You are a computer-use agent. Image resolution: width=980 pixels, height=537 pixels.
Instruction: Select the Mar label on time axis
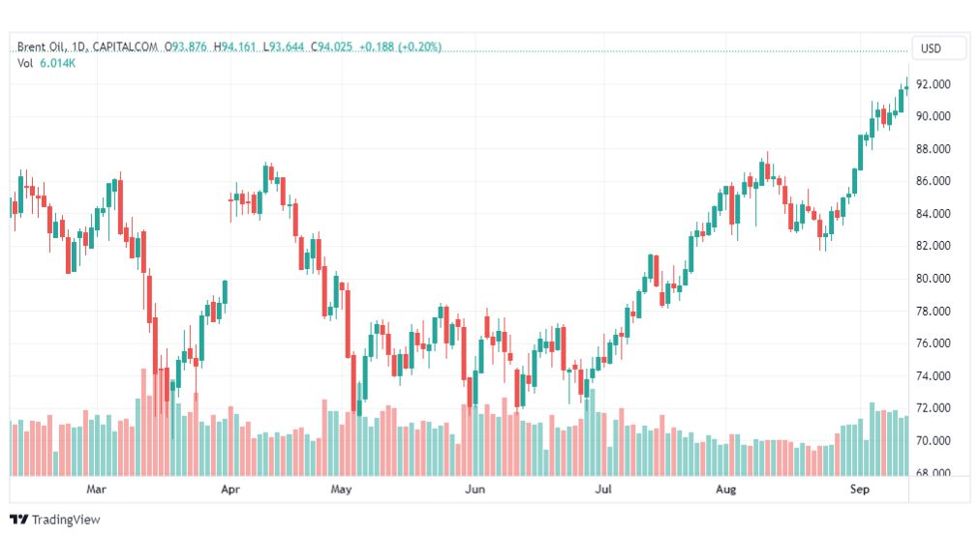(x=96, y=489)
